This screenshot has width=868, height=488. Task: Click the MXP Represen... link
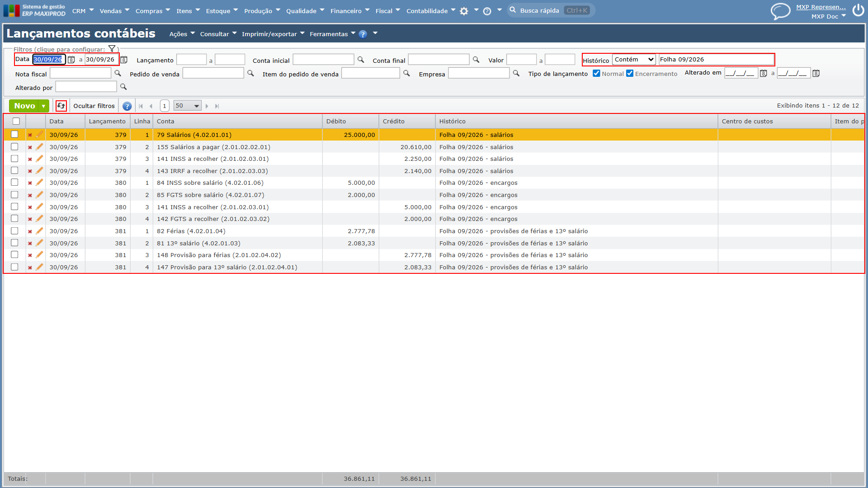pyautogui.click(x=821, y=7)
